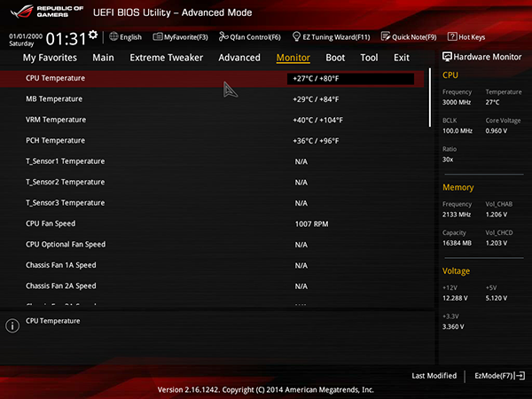Click the Last Modified button
This screenshot has width=532, height=399.
[434, 376]
